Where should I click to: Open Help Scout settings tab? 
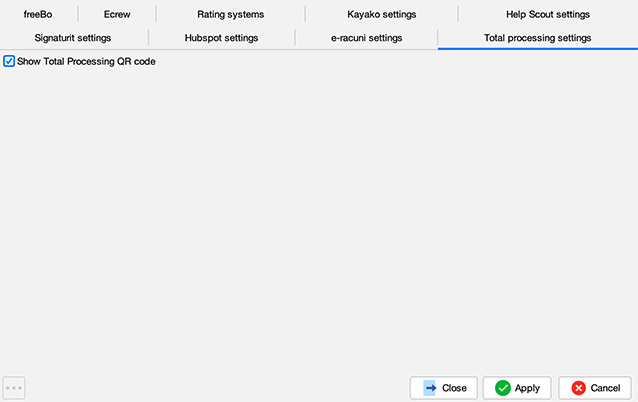coord(547,15)
